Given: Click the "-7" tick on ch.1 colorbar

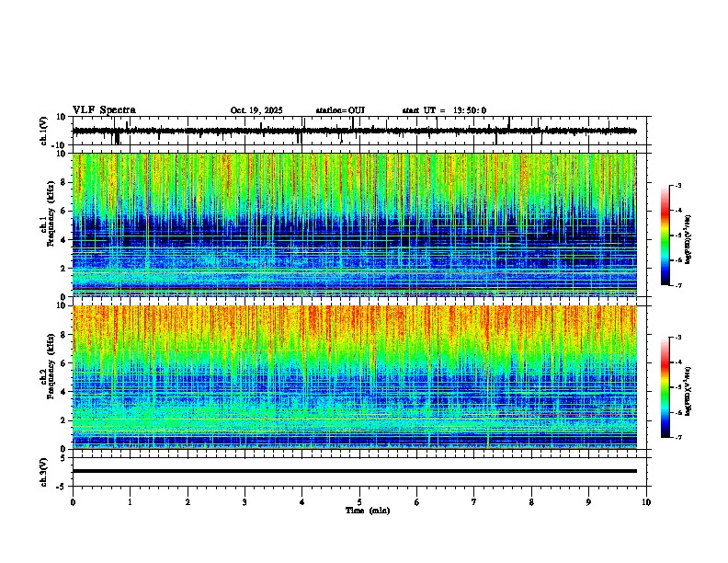Looking at the screenshot, I should click(678, 285).
